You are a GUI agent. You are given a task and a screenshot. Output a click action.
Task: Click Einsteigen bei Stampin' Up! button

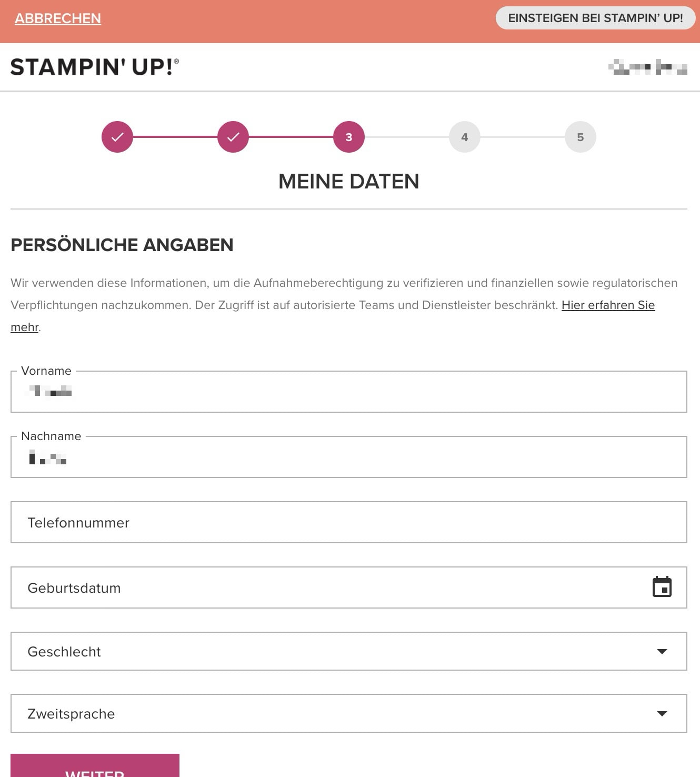pos(595,18)
